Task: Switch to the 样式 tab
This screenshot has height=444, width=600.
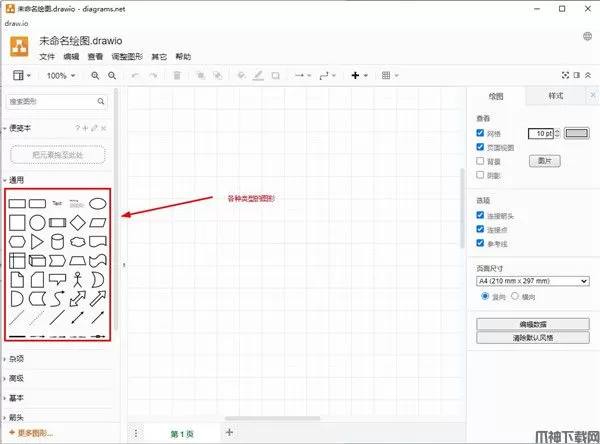Action: point(555,96)
